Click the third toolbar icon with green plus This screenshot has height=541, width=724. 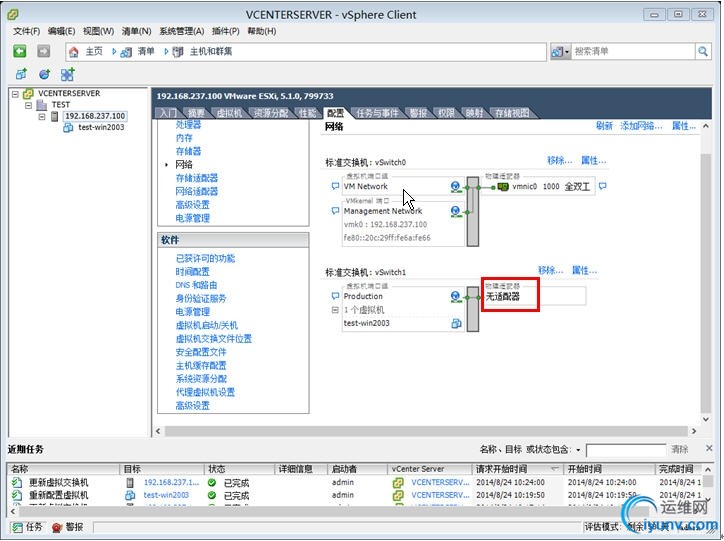pyautogui.click(x=67, y=74)
